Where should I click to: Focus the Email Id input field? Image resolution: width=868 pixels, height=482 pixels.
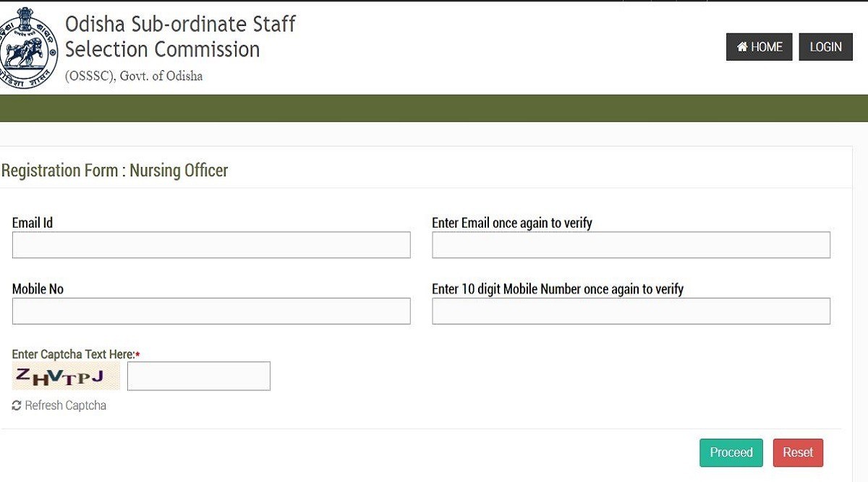211,245
